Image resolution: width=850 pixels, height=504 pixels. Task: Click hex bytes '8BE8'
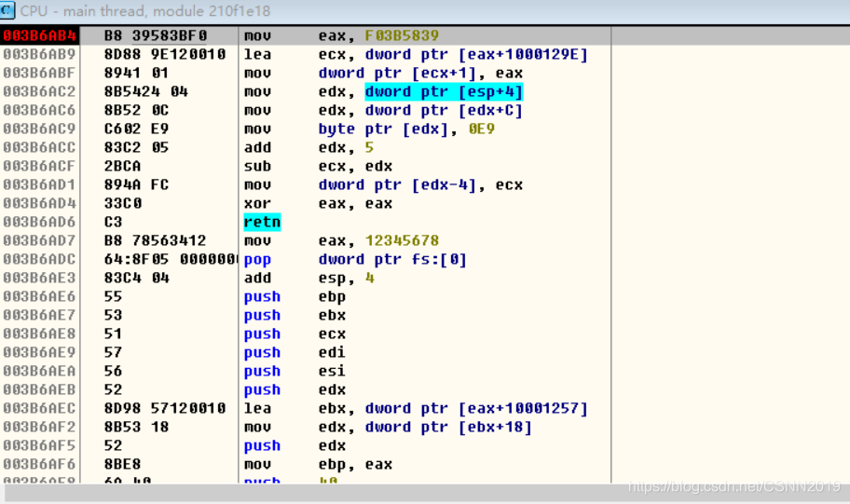pyautogui.click(x=122, y=465)
